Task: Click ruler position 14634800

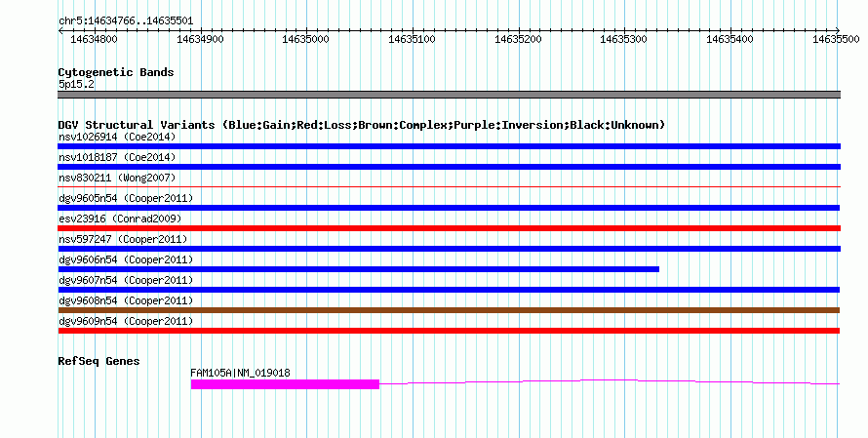Action: pyautogui.click(x=94, y=39)
